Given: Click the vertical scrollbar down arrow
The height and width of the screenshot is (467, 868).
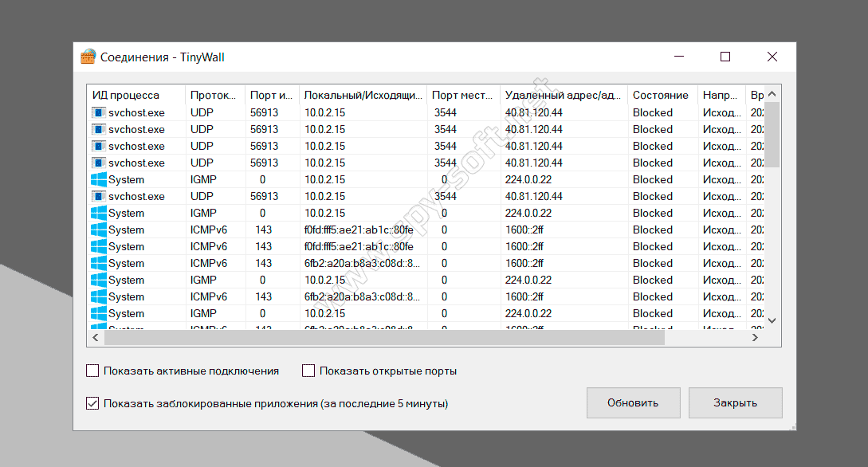Looking at the screenshot, I should tap(772, 320).
